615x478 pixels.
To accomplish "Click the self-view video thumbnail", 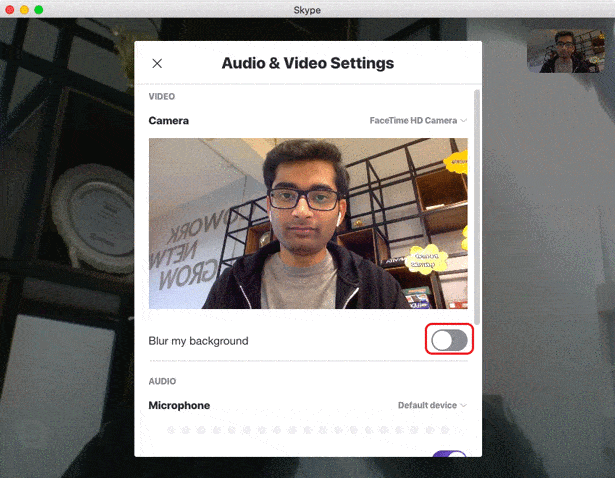I will click(566, 51).
